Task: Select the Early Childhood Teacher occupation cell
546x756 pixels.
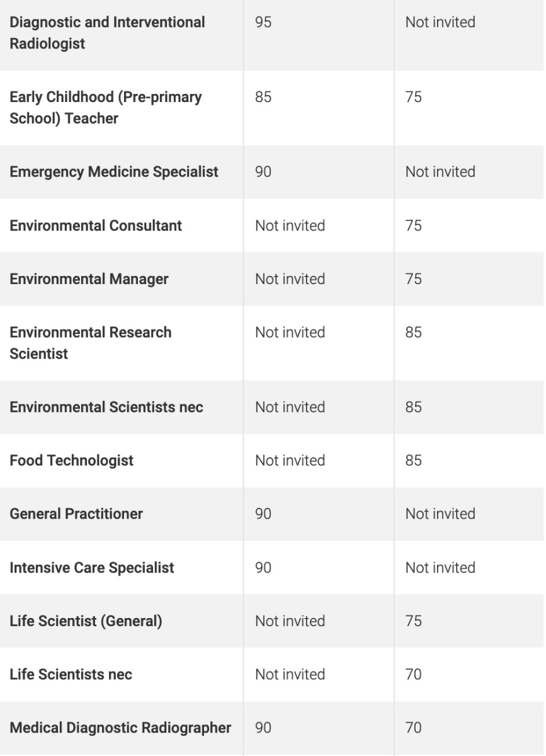Action: pyautogui.click(x=106, y=108)
